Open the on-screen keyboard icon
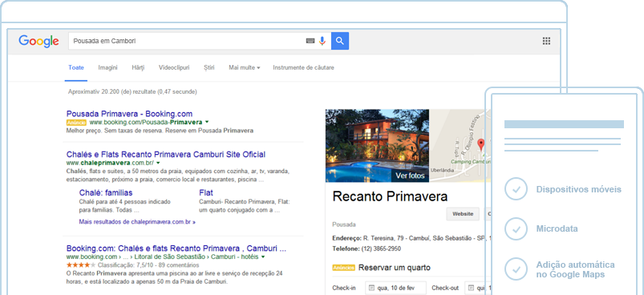The height and width of the screenshot is (295, 644). (310, 41)
